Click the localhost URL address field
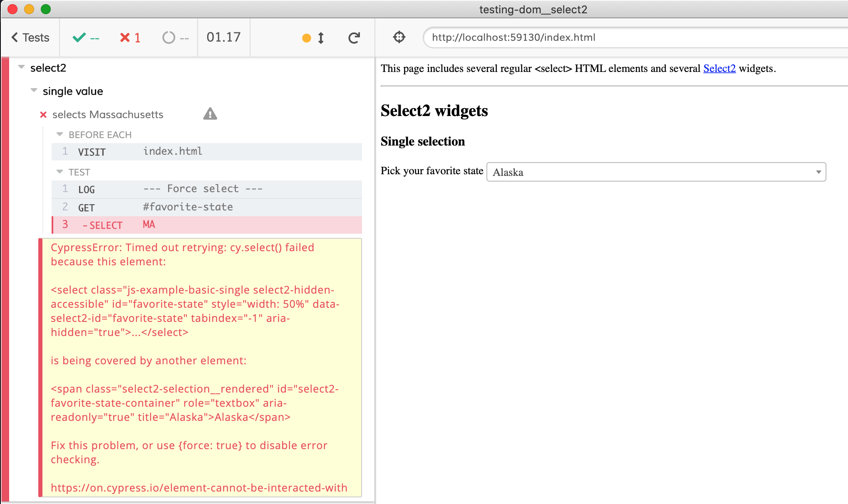The width and height of the screenshot is (848, 504). pyautogui.click(x=624, y=37)
